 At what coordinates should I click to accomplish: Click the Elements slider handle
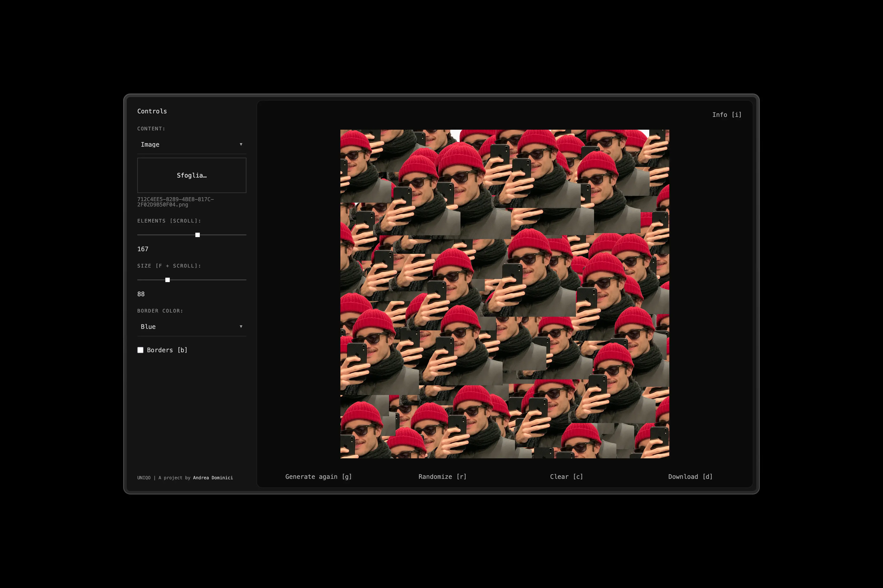tap(197, 235)
